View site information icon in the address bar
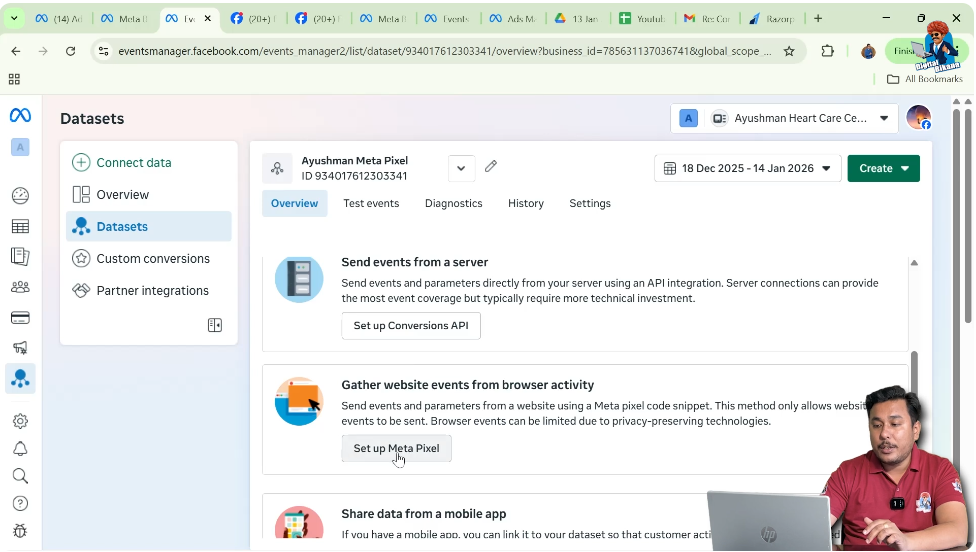The height and width of the screenshot is (552, 976). [103, 51]
